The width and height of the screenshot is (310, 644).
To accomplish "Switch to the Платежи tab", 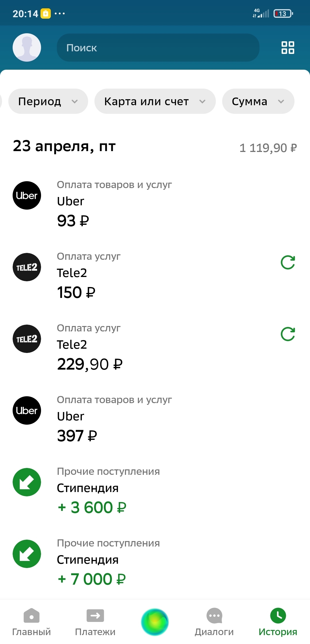I will [x=95, y=622].
